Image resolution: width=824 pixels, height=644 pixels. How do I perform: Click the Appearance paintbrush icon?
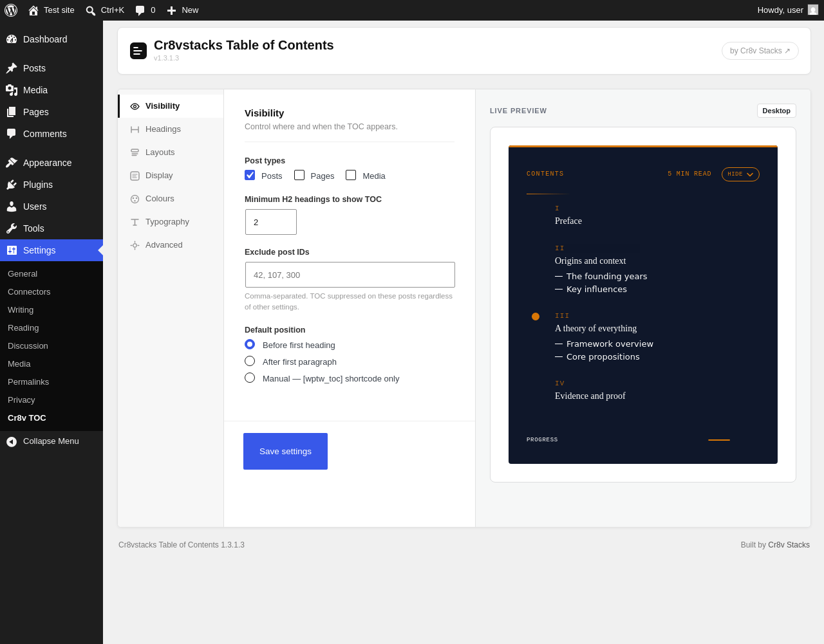pyautogui.click(x=12, y=163)
